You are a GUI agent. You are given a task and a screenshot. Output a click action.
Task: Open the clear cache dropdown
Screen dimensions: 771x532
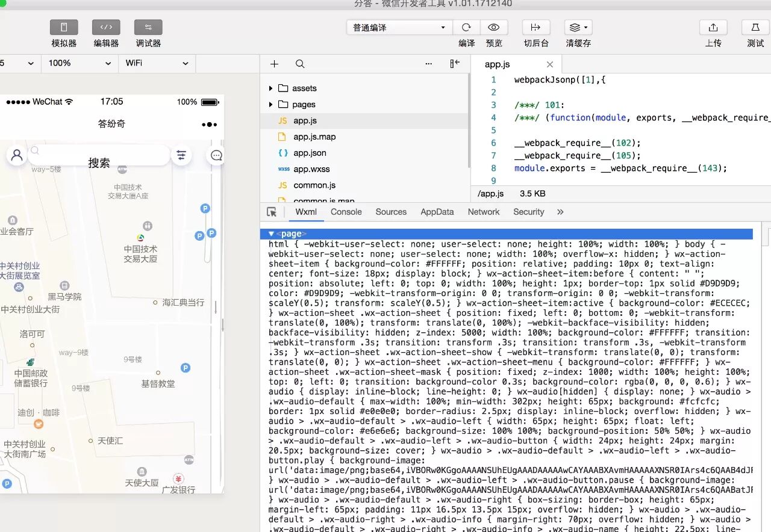pyautogui.click(x=578, y=27)
